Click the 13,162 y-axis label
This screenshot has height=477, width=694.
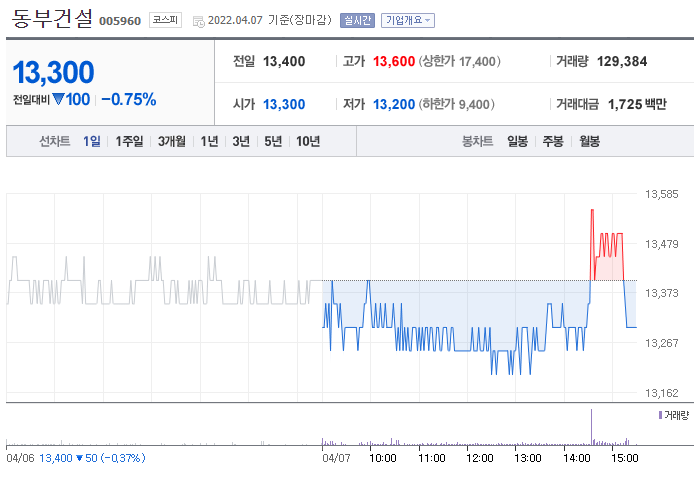[x=661, y=392]
